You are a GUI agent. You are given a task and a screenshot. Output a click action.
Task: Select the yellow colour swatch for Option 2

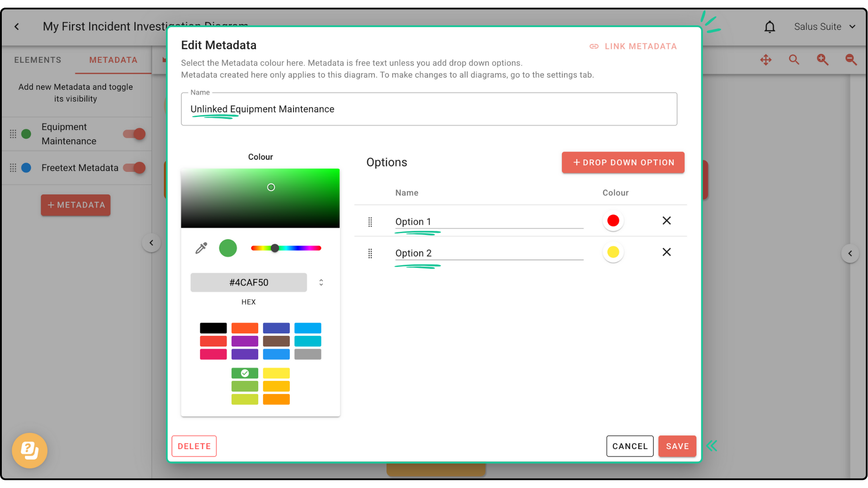(x=613, y=252)
